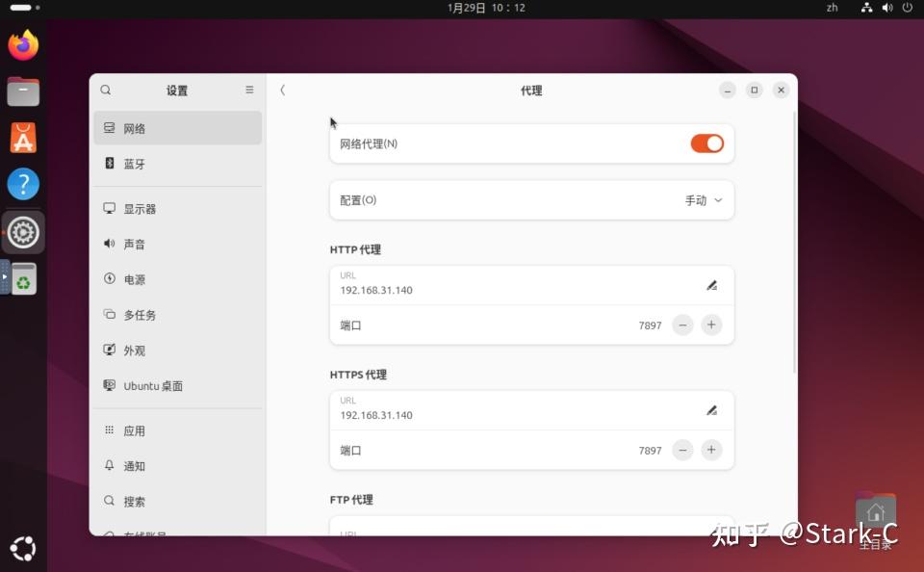Open Ubuntu App Center from the dock

(23, 138)
